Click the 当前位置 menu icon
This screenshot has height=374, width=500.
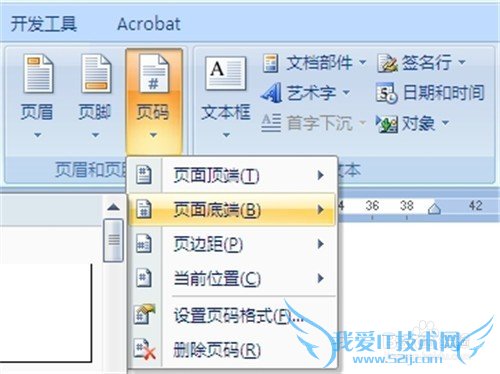pyautogui.click(x=144, y=278)
